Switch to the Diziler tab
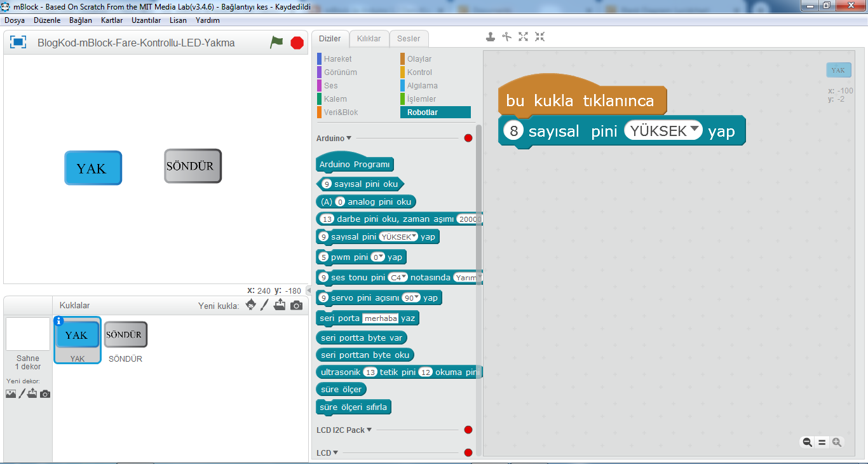This screenshot has height=464, width=868. click(330, 39)
